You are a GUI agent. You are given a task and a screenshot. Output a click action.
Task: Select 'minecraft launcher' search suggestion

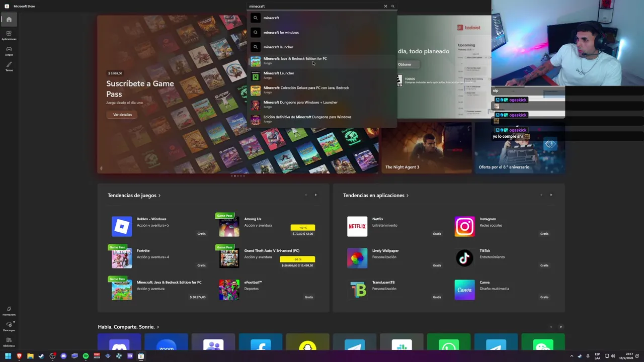click(322, 47)
